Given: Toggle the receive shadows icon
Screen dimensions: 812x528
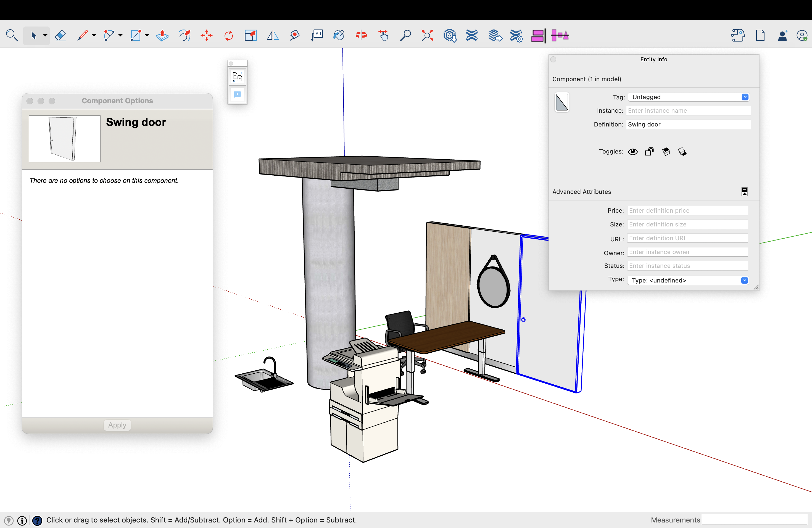Looking at the screenshot, I should click(666, 152).
